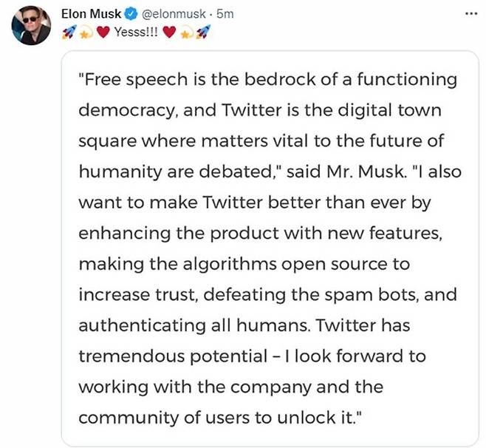Image resolution: width=486 pixels, height=448 pixels.
Task: Click the dizzy star after the first rocket
Action: (84, 31)
